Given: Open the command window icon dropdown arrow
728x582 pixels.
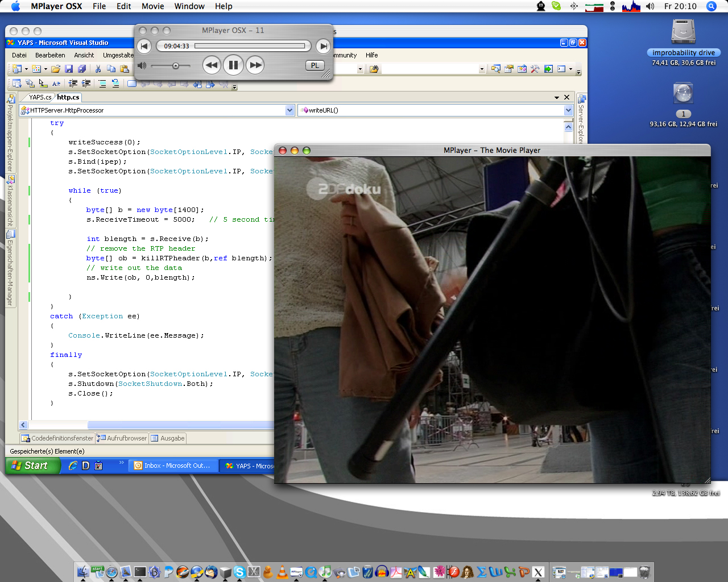Looking at the screenshot, I should (570, 69).
